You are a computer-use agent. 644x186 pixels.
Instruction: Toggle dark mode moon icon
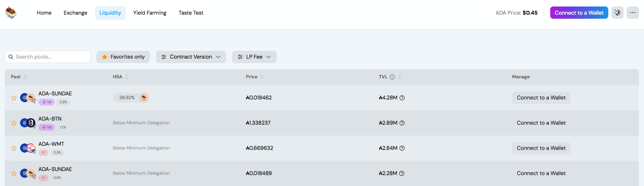coord(617,13)
